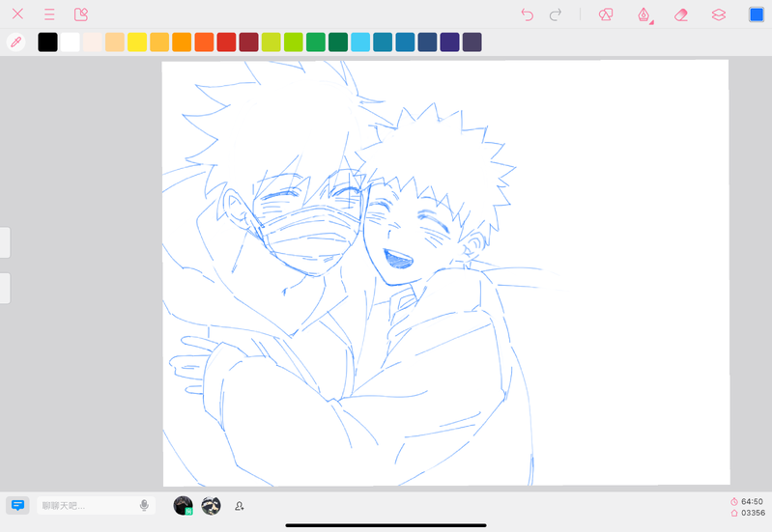Pick the dark green swatch

[338, 42]
